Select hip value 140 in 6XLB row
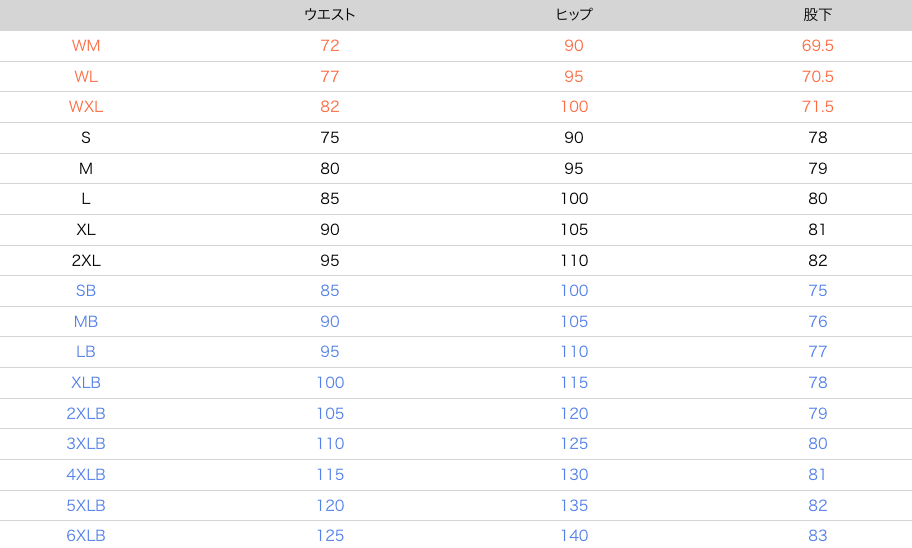This screenshot has height=548, width=912. click(574, 535)
